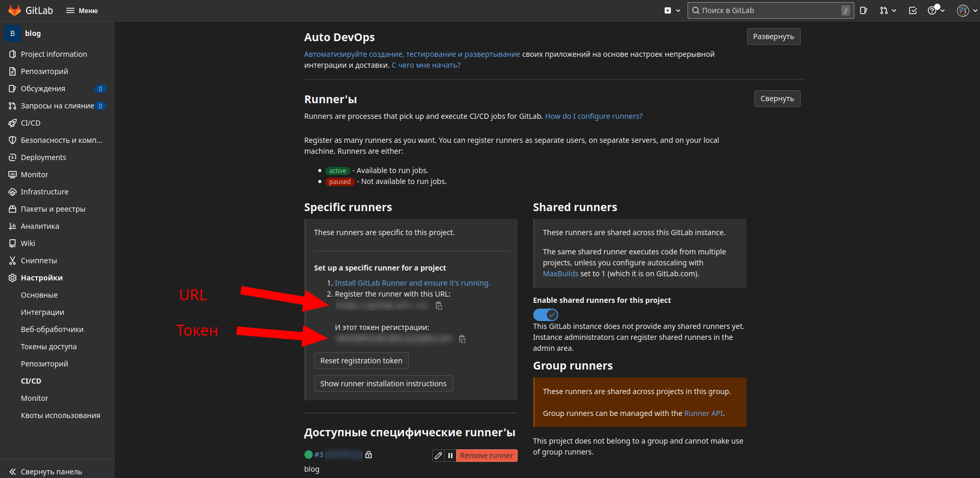Focus the Поиск в GitLab search field
This screenshot has height=478, width=980.
(770, 10)
